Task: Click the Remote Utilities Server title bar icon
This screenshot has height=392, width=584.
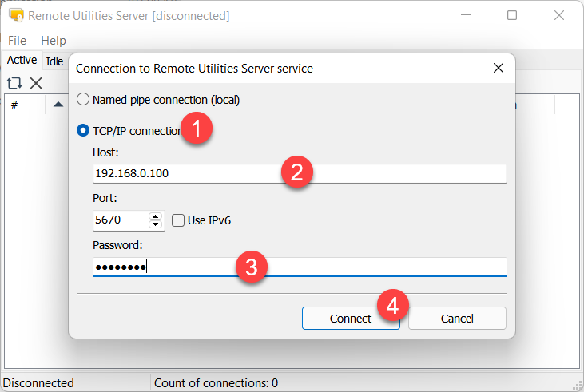Action: (x=15, y=16)
